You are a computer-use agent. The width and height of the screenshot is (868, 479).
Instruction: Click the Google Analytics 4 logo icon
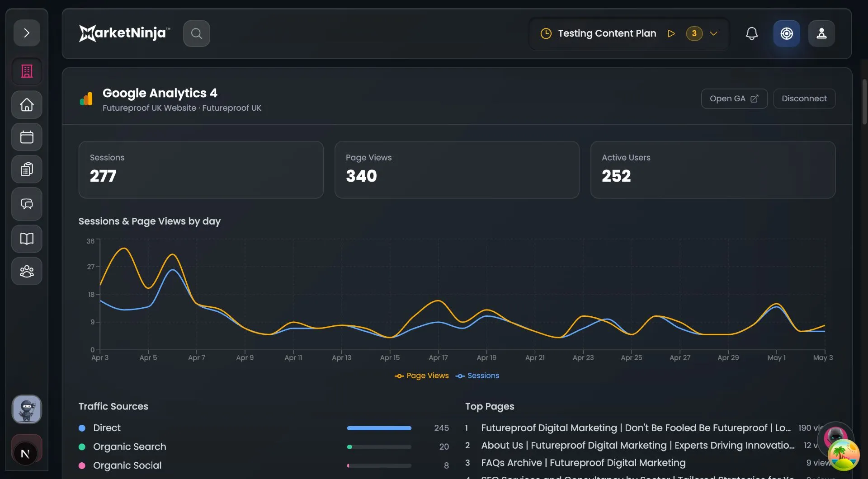point(86,99)
